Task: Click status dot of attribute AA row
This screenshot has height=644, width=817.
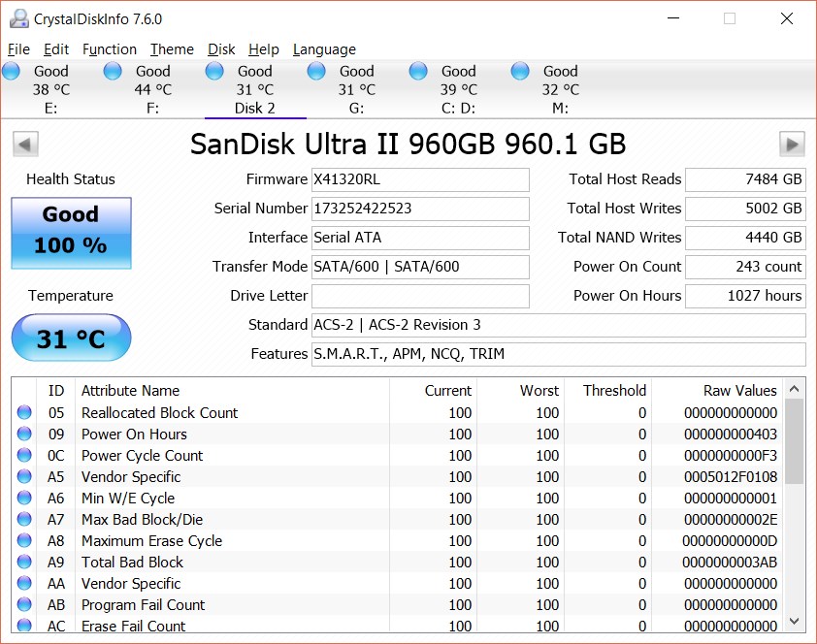Action: [24, 583]
